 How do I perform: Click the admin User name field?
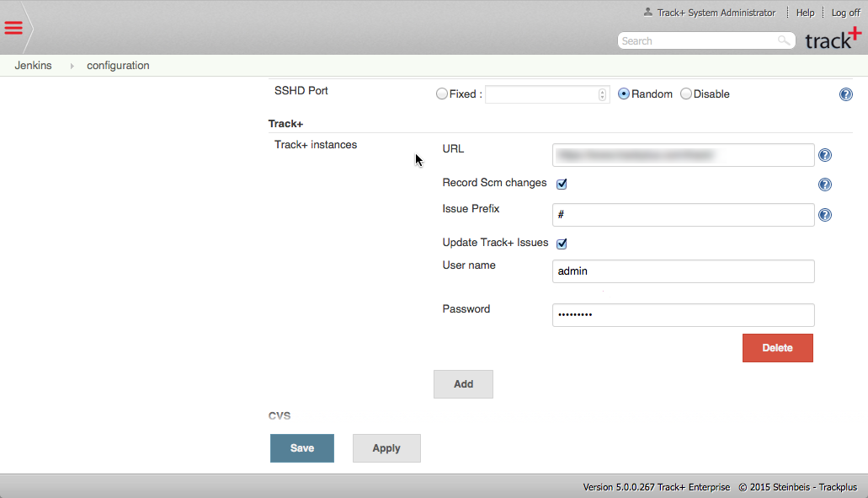click(683, 270)
